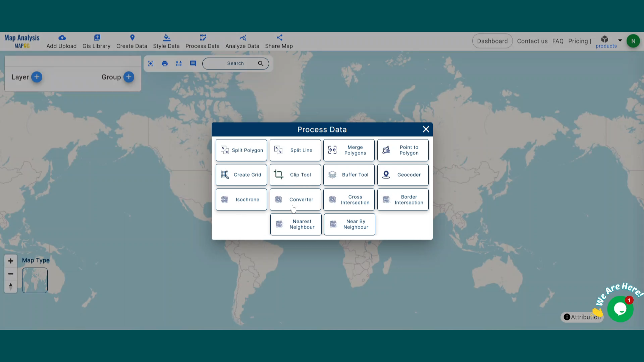Open the Nearest Neighbour tool
The image size is (644, 362).
[296, 224]
